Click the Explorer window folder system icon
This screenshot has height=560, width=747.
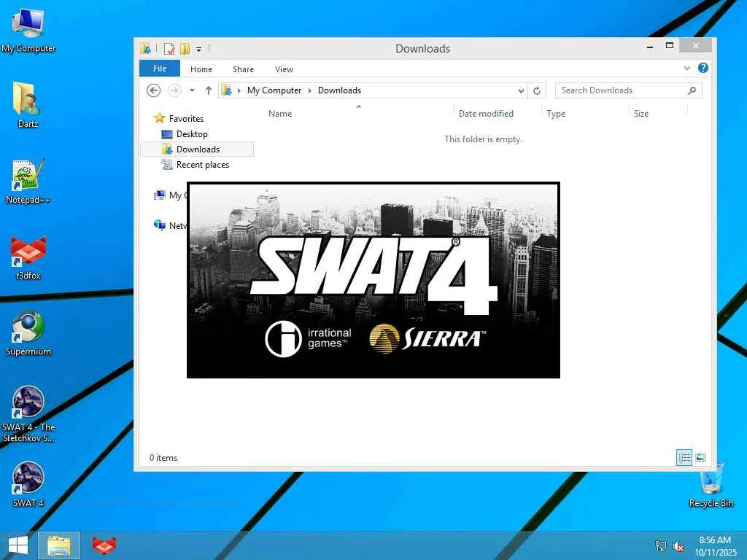tap(146, 48)
